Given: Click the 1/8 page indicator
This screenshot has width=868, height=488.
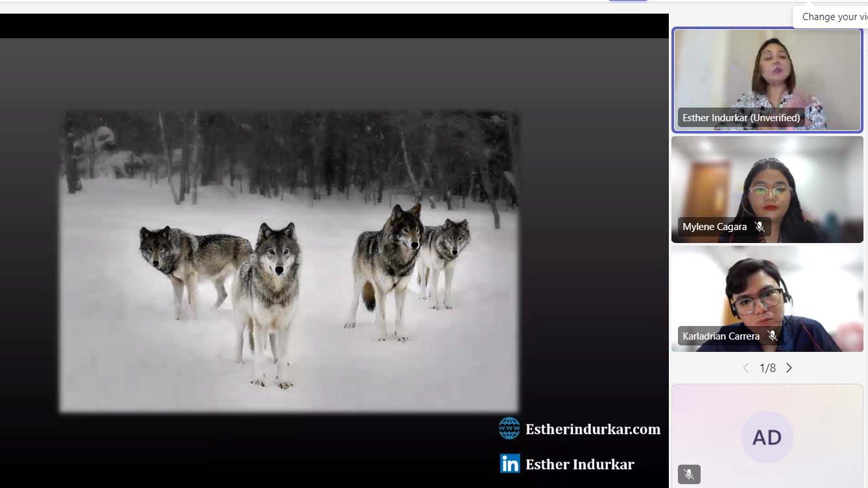Looking at the screenshot, I should [x=767, y=368].
